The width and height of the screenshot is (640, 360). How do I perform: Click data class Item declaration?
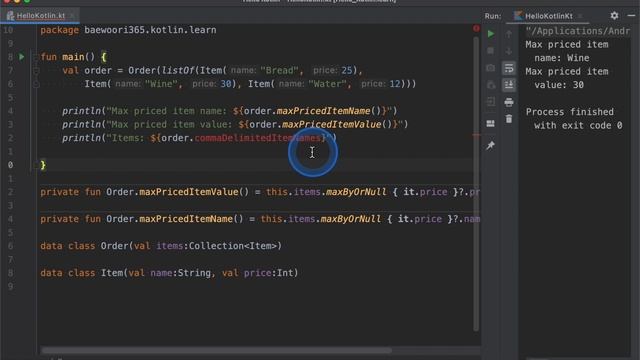(x=169, y=273)
